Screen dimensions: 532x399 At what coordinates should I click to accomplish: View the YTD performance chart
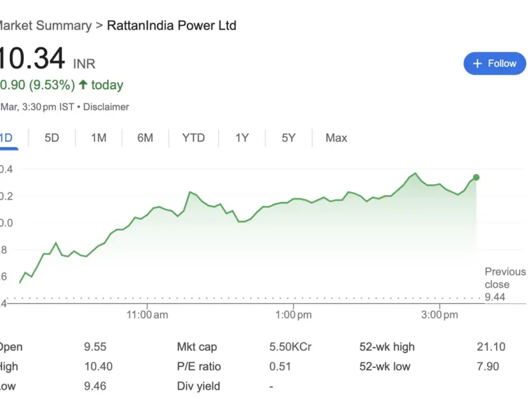193,138
